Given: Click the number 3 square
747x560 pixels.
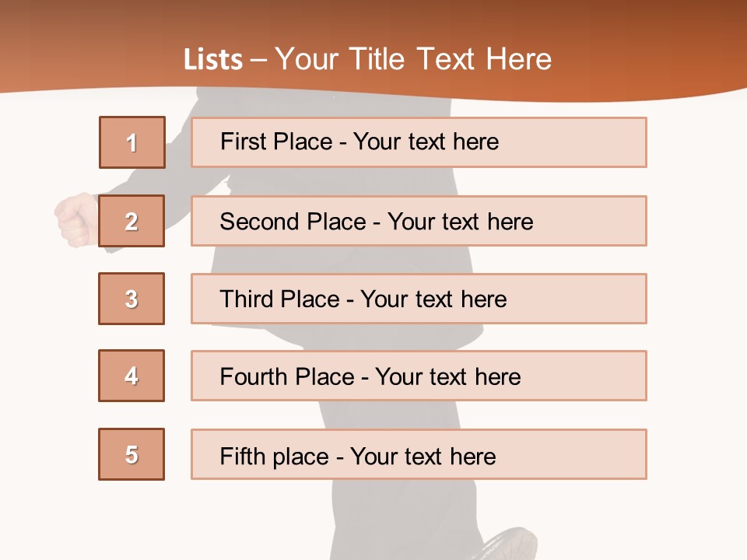Looking at the screenshot, I should (x=132, y=299).
